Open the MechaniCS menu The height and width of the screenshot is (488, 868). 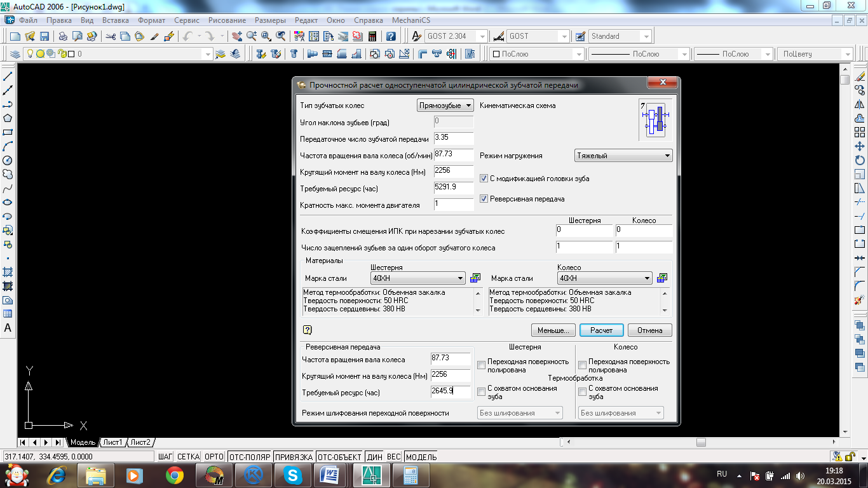(x=410, y=20)
